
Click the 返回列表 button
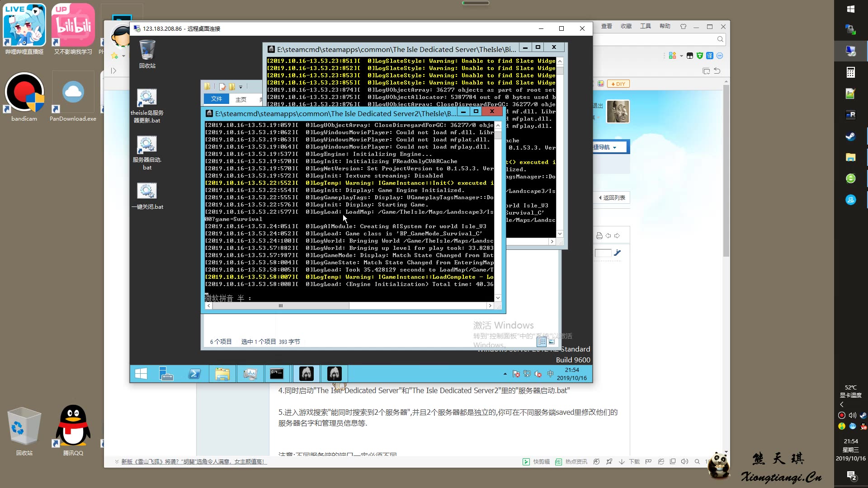(612, 197)
